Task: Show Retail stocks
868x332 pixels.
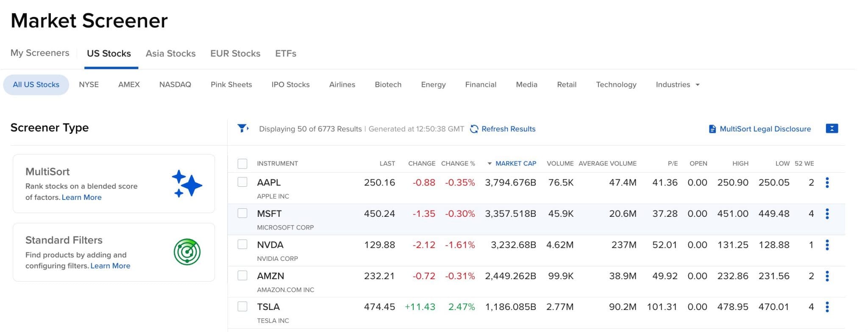Action: coord(567,85)
